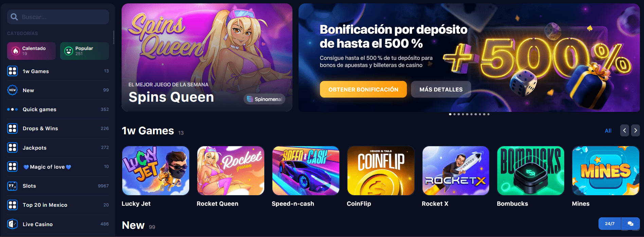The image size is (644, 237).
Task: Open the Slots 777 icon
Action: coord(13,186)
